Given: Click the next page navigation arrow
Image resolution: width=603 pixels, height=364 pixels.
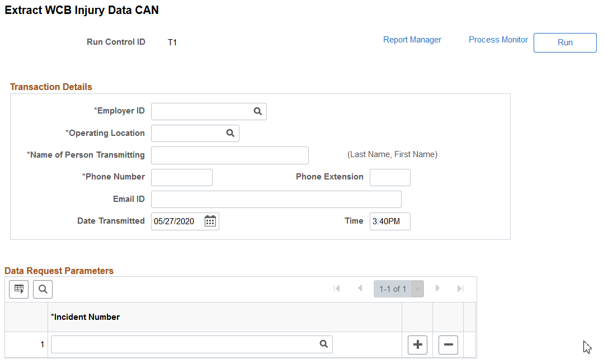Looking at the screenshot, I should (x=439, y=289).
